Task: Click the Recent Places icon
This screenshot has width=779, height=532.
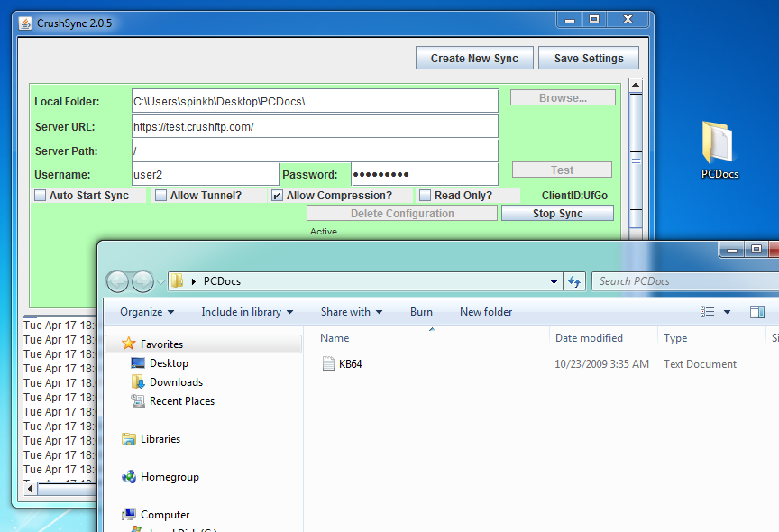Action: coord(138,401)
